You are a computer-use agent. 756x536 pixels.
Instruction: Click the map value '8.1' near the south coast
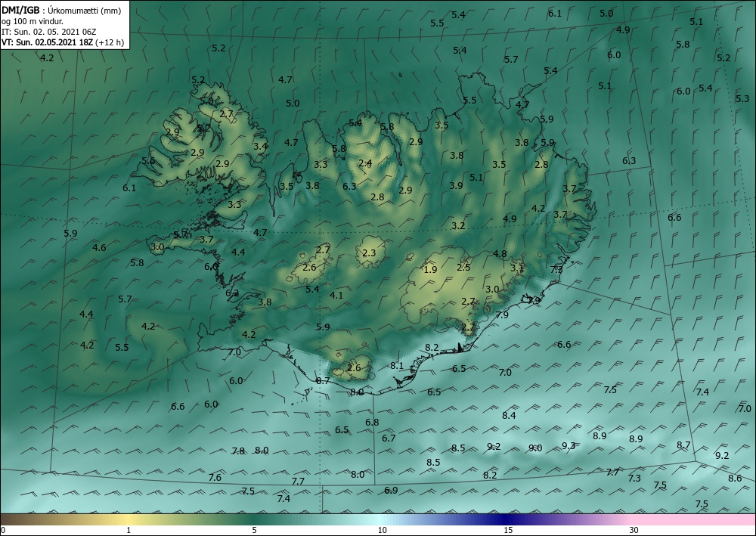pos(396,365)
